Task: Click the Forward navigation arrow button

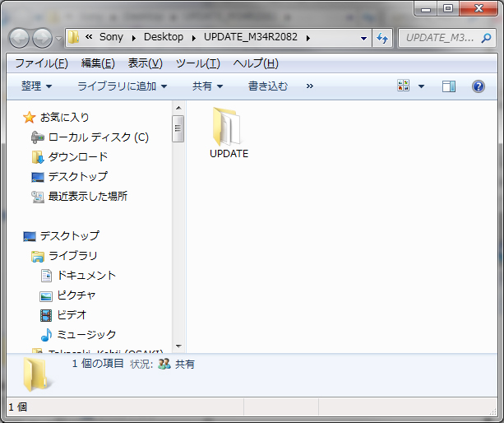Action: click(42, 38)
